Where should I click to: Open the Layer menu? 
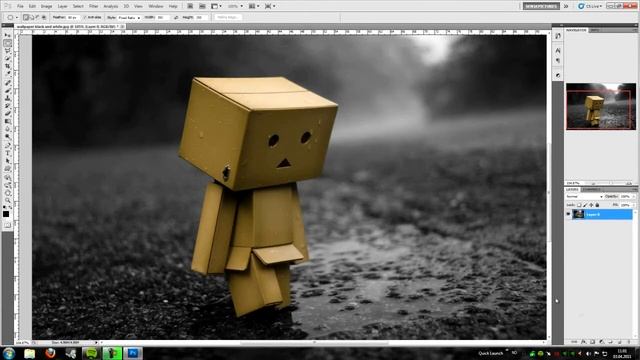coord(62,6)
